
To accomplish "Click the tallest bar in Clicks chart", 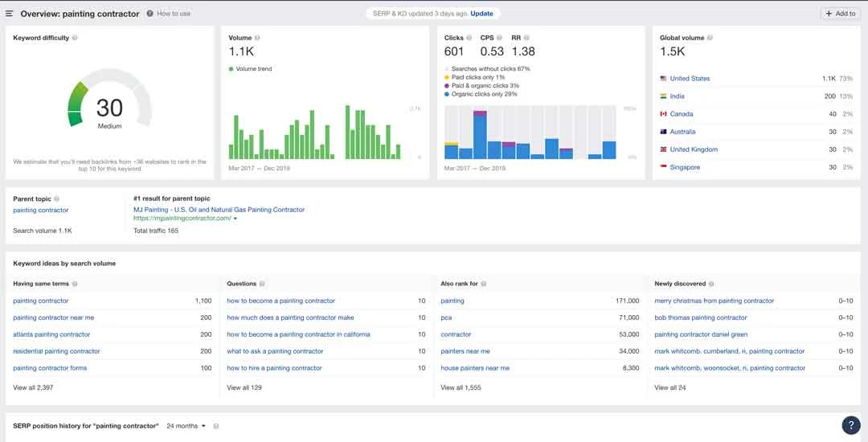I will coord(480,135).
